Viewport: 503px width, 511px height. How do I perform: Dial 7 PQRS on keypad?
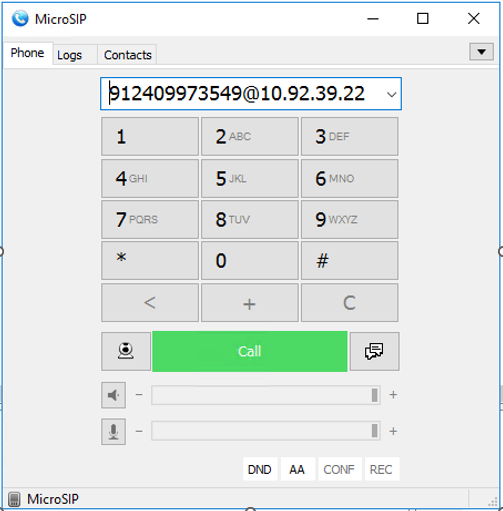click(x=150, y=219)
